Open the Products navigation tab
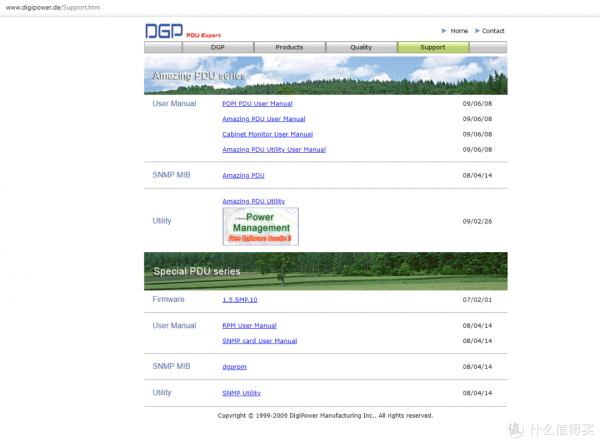 point(289,47)
